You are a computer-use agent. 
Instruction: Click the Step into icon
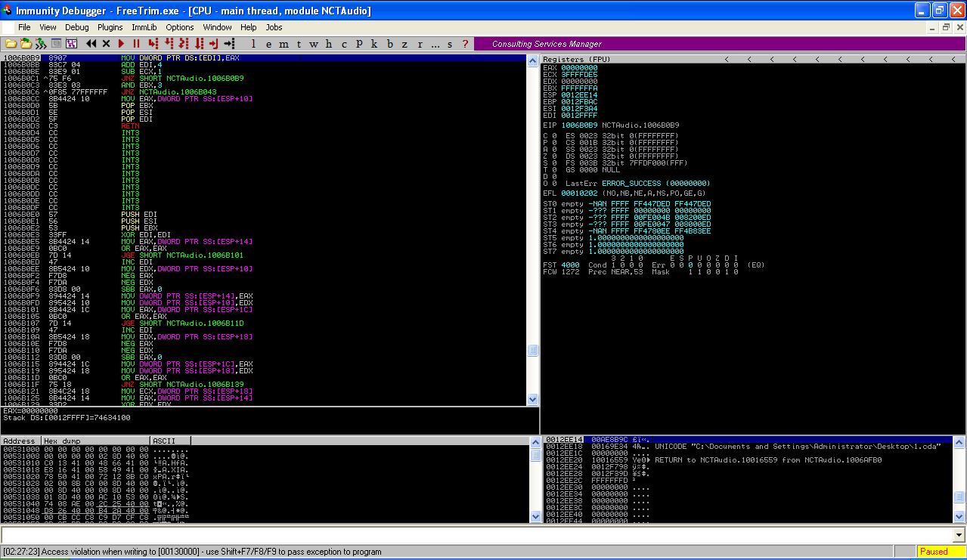click(153, 44)
